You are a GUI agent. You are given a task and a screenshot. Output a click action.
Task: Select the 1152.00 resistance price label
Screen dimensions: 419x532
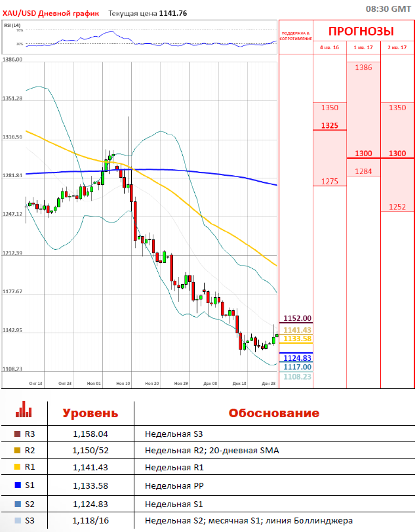[297, 318]
